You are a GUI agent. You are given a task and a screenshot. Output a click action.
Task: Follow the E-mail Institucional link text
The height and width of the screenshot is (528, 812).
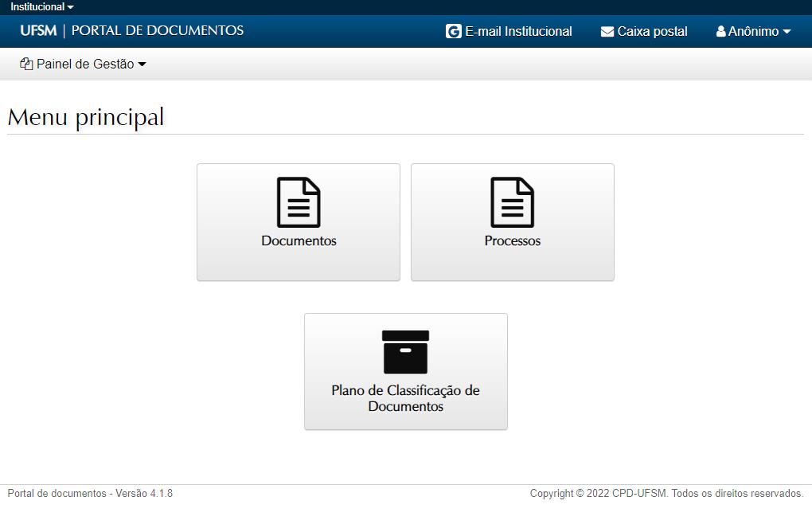coord(518,32)
